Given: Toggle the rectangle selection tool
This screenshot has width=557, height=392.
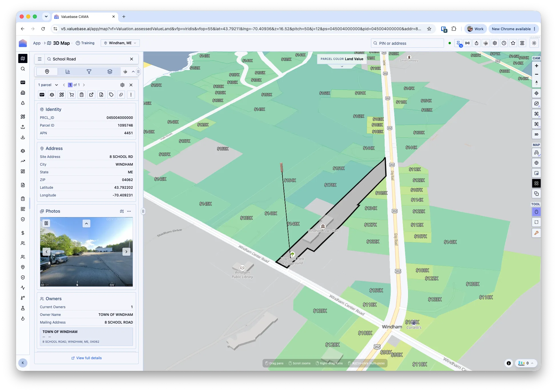Looking at the screenshot, I should (536, 222).
